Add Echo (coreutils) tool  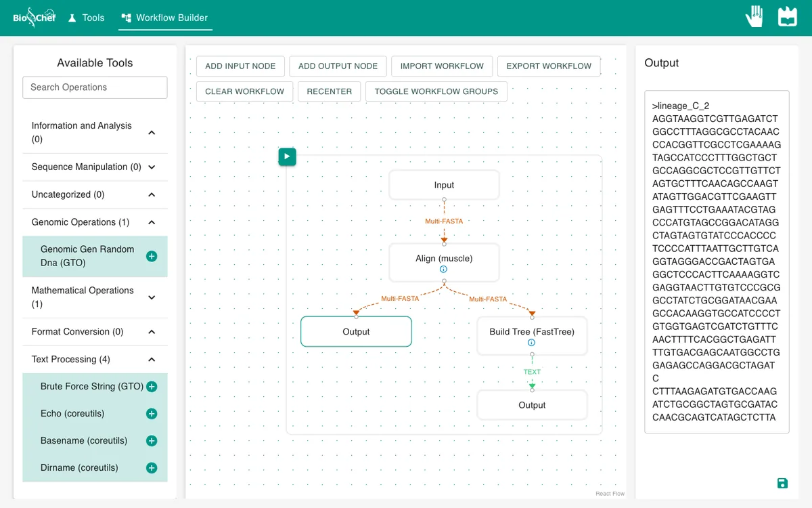pyautogui.click(x=152, y=414)
